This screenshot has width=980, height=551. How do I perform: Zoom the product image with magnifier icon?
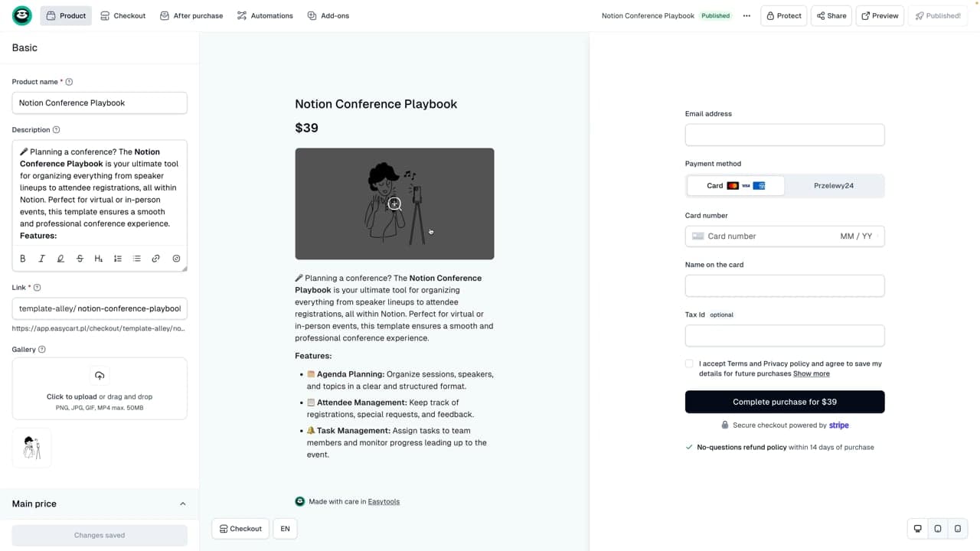coord(394,204)
